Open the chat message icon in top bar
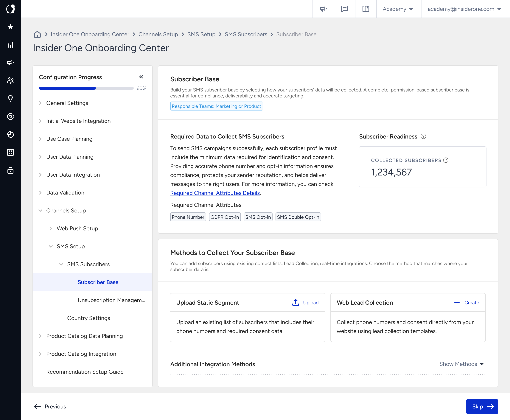This screenshot has width=510, height=420. (345, 9)
